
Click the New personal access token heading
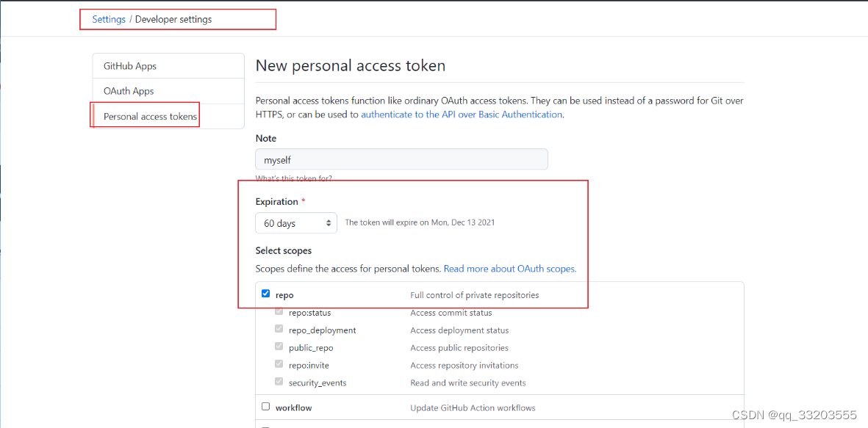(x=351, y=65)
